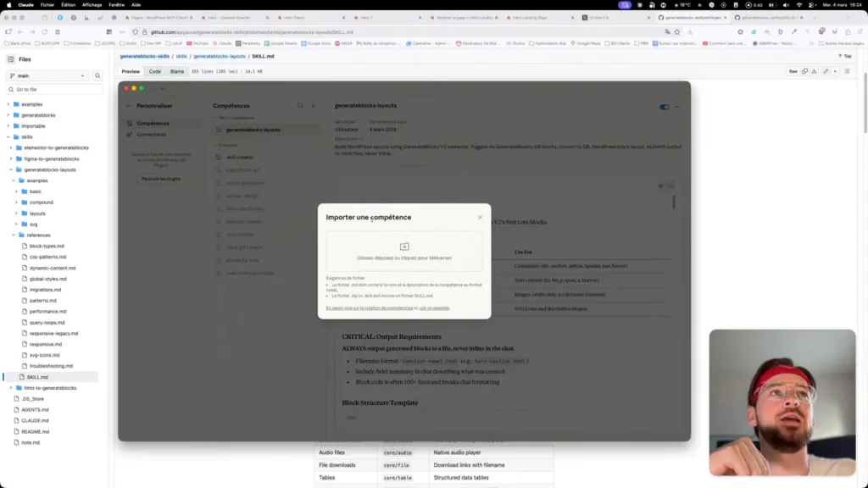The image size is (868, 488).
Task: Open 'En savoir plus sur la création de compétences' link
Action: click(371, 308)
